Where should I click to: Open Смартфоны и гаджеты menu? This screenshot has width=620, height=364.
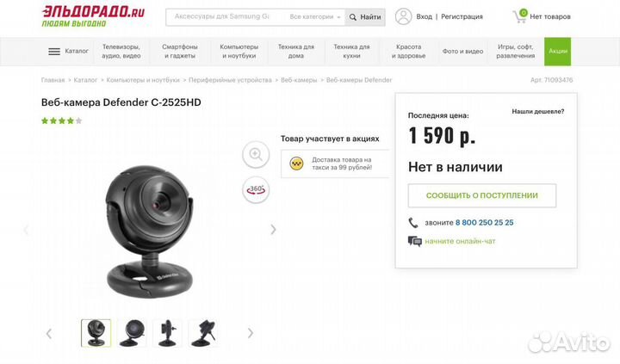tap(180, 52)
